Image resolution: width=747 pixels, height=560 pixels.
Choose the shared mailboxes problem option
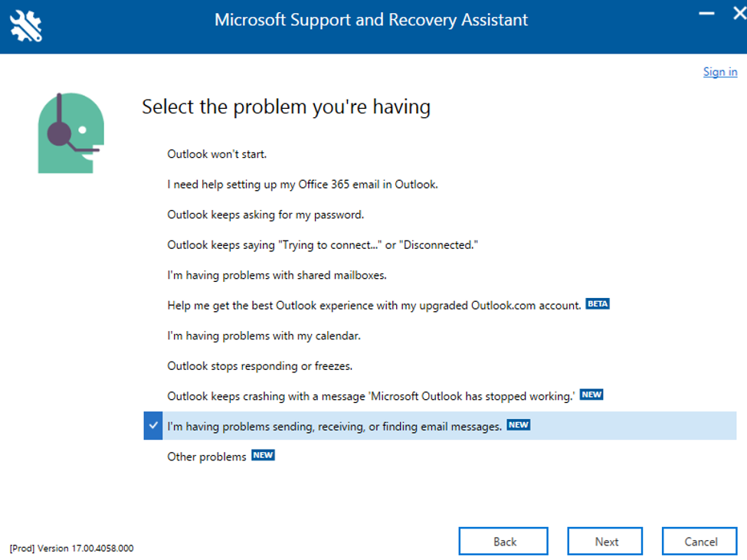pos(277,275)
